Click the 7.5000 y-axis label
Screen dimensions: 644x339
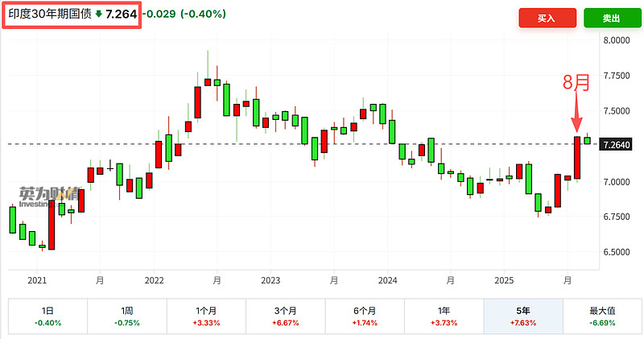(x=617, y=111)
